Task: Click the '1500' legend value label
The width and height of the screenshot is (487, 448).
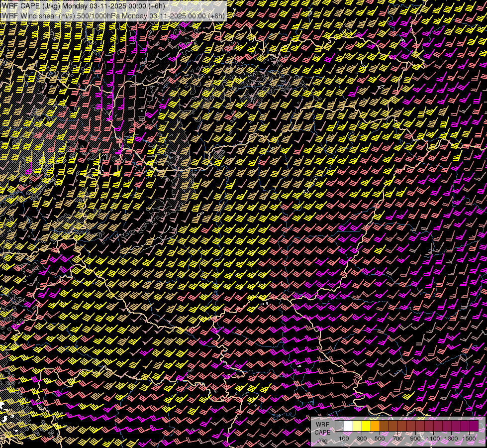Action: click(x=469, y=439)
